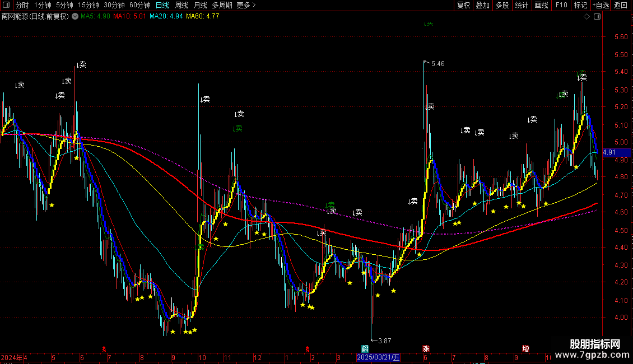The image size is (633, 364).
Task: Click the 涨 event marker on timeline
Action: tap(426, 349)
